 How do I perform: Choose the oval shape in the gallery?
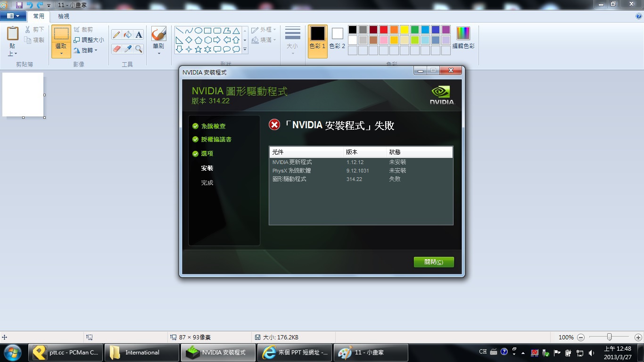[x=198, y=31]
